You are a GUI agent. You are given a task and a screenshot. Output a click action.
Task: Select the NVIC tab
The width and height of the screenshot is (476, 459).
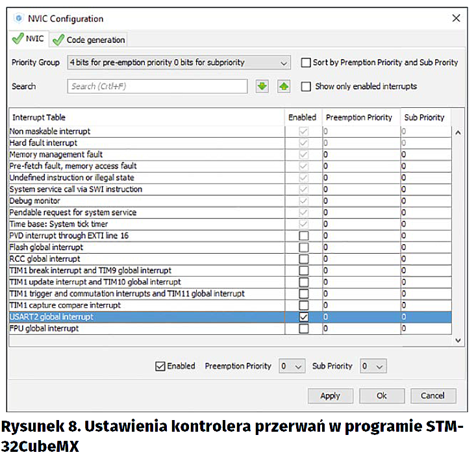29,39
